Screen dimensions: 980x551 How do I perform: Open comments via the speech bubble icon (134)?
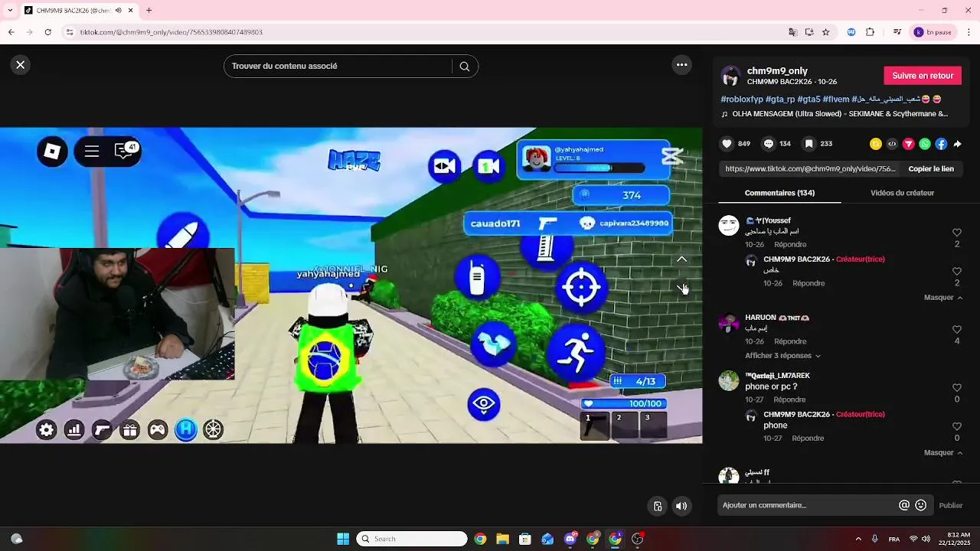[769, 144]
